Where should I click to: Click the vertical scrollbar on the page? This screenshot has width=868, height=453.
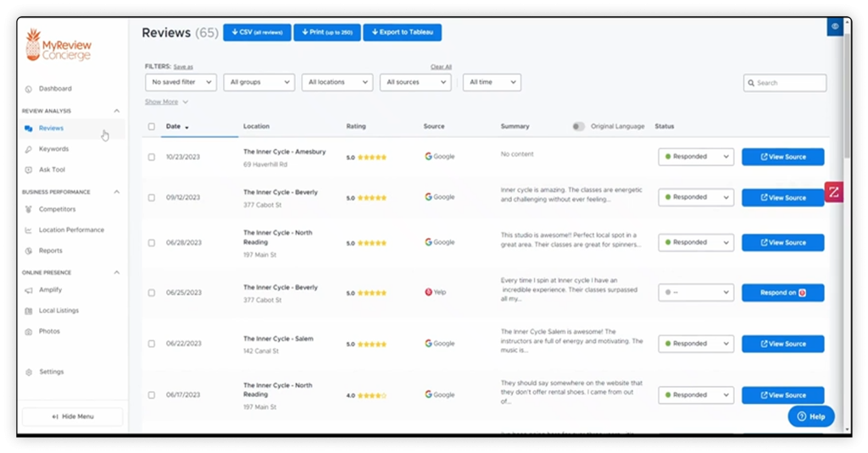(x=847, y=94)
